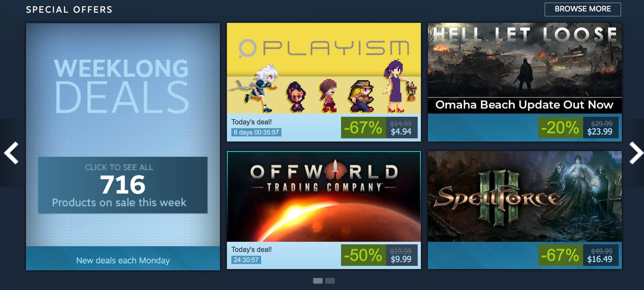
Task: Click the $16.49 SpellForce price
Action: click(600, 259)
